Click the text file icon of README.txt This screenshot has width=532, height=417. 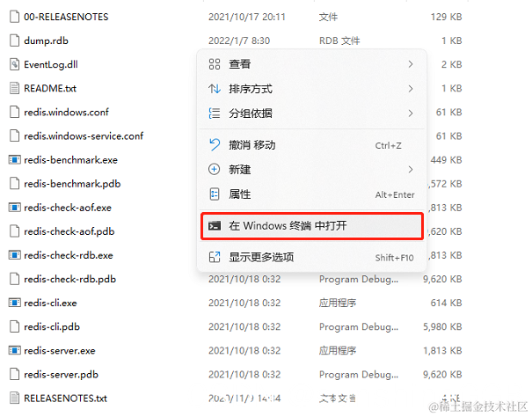(14, 88)
